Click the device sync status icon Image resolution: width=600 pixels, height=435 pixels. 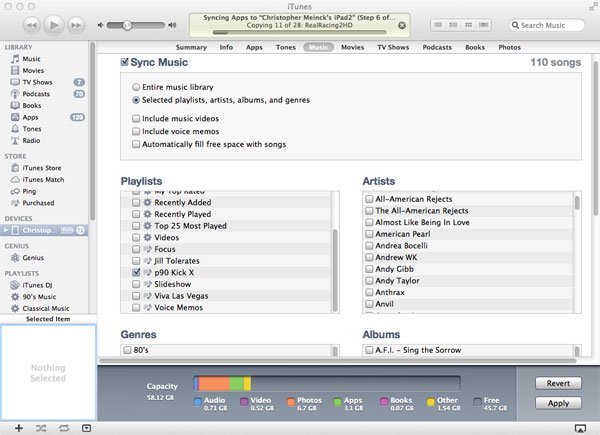[80, 230]
